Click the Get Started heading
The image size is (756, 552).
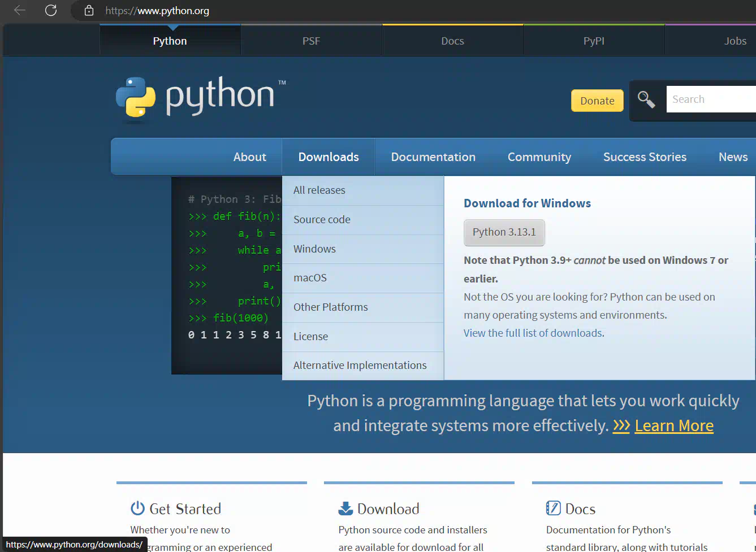click(x=185, y=508)
